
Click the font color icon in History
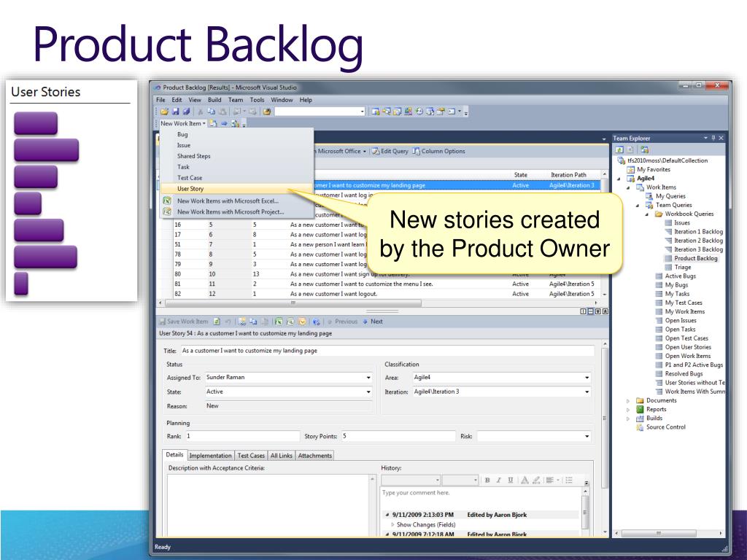525,480
